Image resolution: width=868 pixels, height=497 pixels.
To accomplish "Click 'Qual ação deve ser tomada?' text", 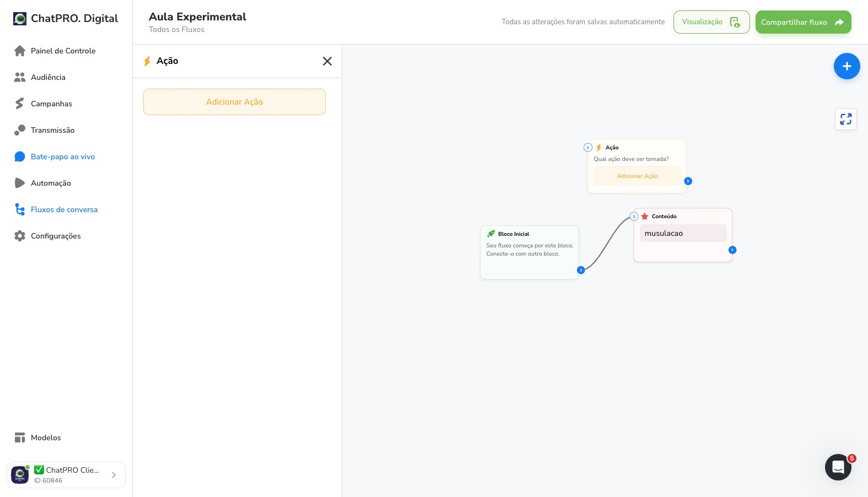I will tap(631, 159).
